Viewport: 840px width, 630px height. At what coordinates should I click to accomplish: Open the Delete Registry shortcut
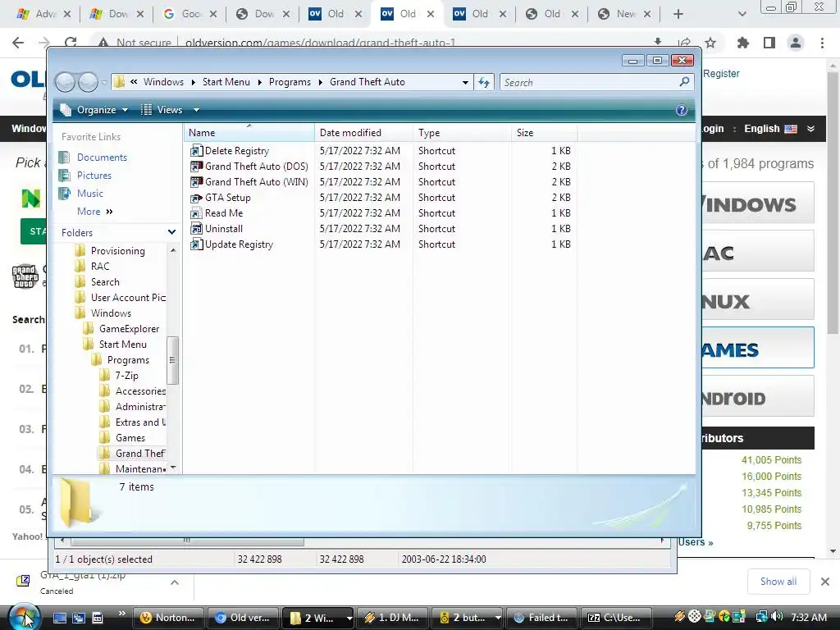[x=237, y=151]
